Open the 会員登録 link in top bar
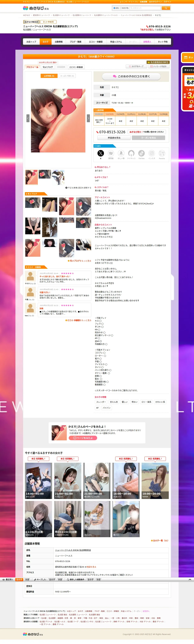The width and height of the screenshot is (194, 644). (143, 2)
